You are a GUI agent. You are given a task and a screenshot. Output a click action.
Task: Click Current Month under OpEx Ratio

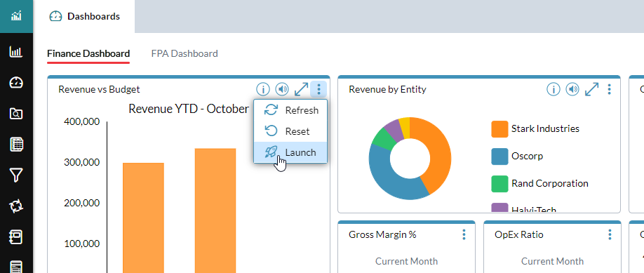tap(552, 261)
